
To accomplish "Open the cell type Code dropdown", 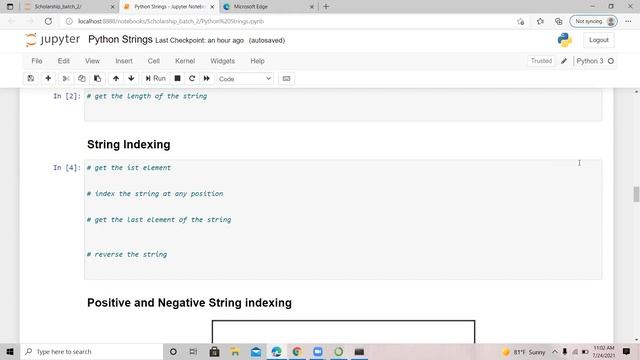I will click(x=245, y=79).
